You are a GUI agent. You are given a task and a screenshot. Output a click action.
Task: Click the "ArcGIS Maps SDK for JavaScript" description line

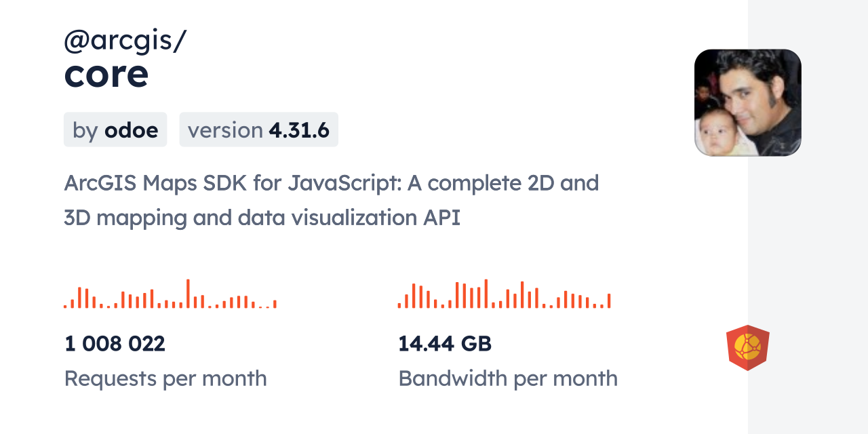coord(331,183)
